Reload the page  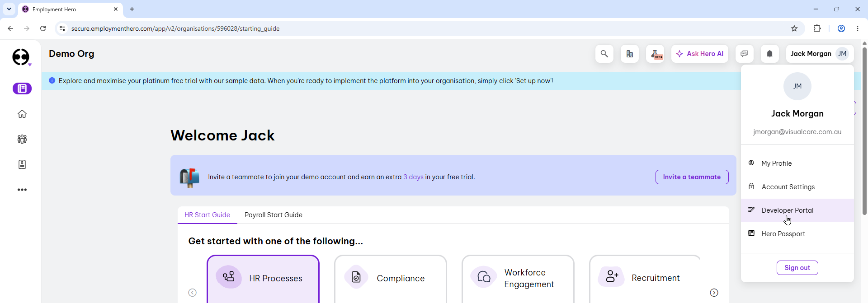(43, 28)
